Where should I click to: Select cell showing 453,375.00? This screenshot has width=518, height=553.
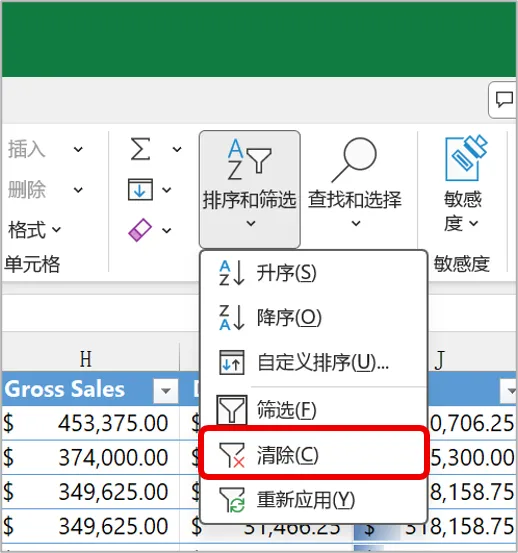pyautogui.click(x=91, y=423)
